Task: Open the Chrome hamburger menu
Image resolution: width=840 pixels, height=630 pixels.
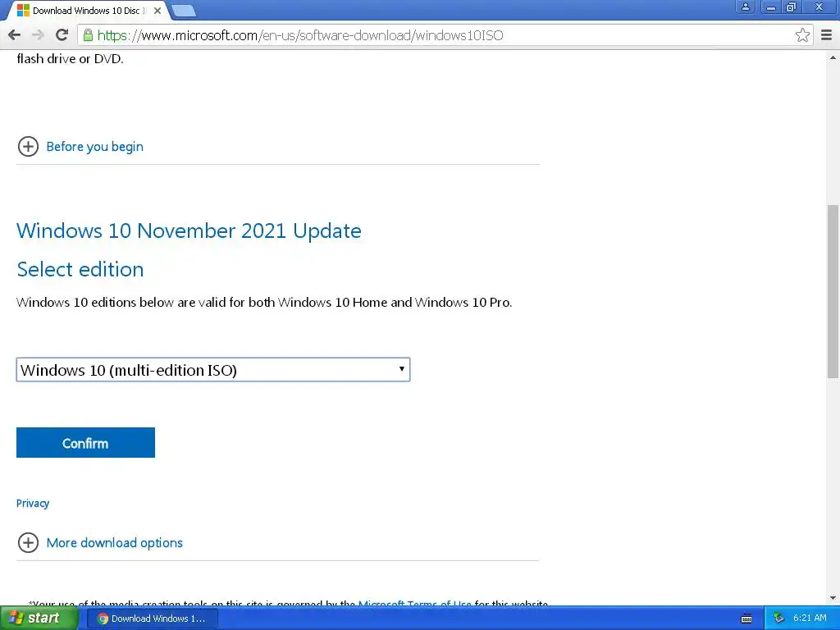Action: 827,35
